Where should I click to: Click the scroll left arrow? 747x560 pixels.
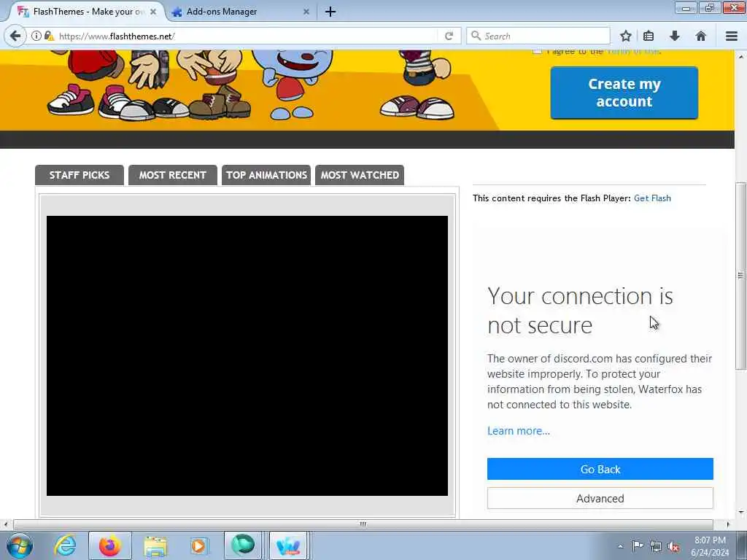5,524
